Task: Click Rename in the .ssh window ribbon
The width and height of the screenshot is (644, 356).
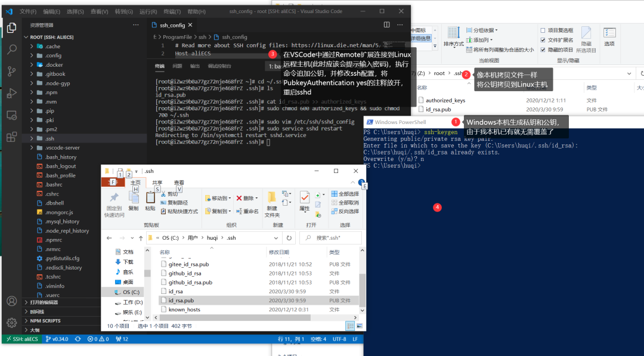Action: coord(247,211)
